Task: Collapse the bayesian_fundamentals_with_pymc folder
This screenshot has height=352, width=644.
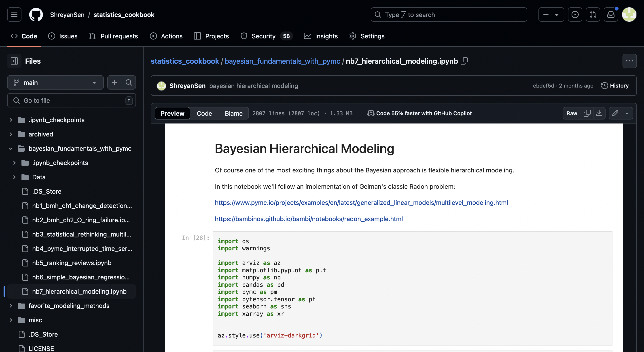Action: tap(11, 149)
